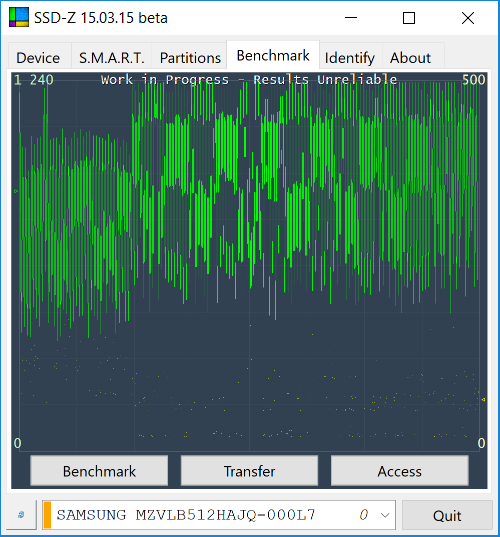Switch to the Device tab
The image size is (500, 537).
tap(38, 58)
